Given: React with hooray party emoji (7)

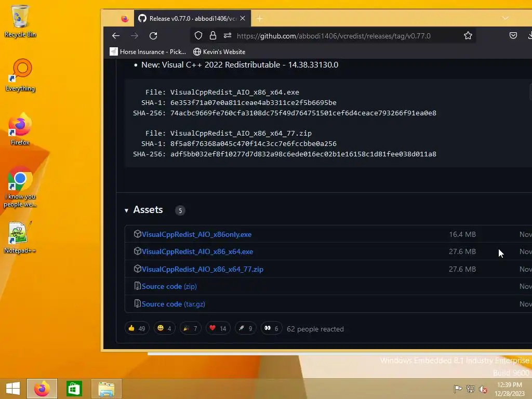Looking at the screenshot, I should [190, 328].
